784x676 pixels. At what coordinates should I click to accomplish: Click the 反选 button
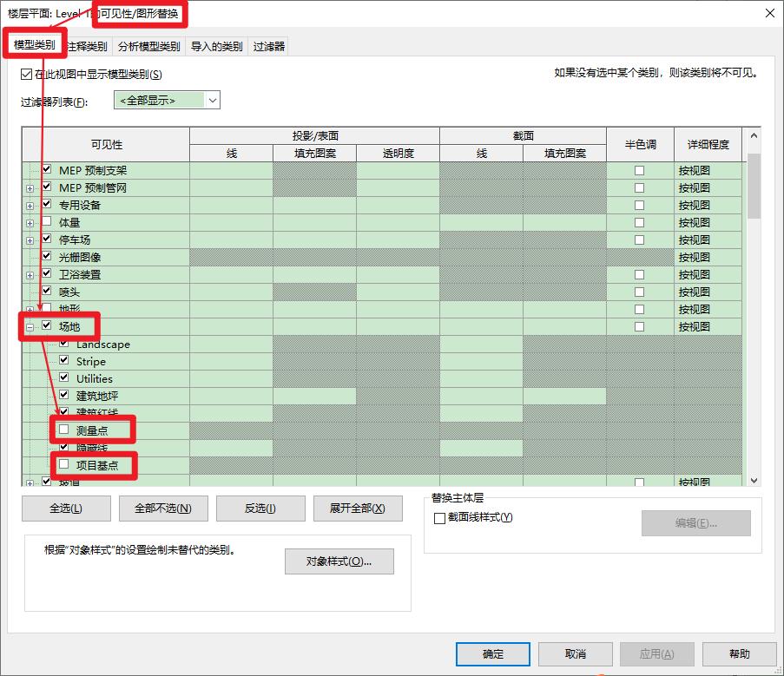(x=260, y=508)
